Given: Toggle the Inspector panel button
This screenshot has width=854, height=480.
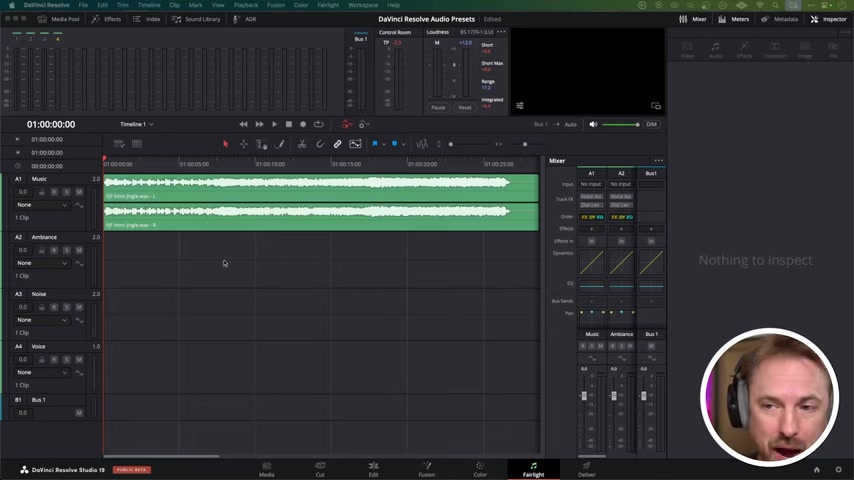Looking at the screenshot, I should pos(828,19).
